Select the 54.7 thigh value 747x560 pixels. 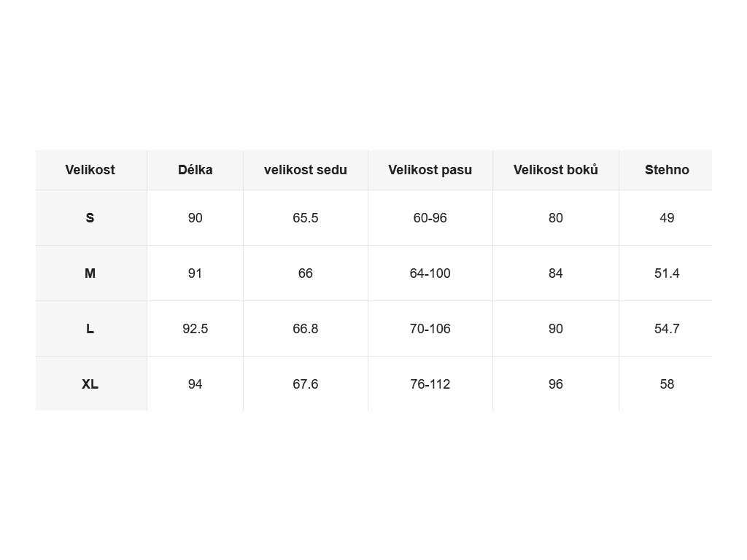pyautogui.click(x=667, y=329)
